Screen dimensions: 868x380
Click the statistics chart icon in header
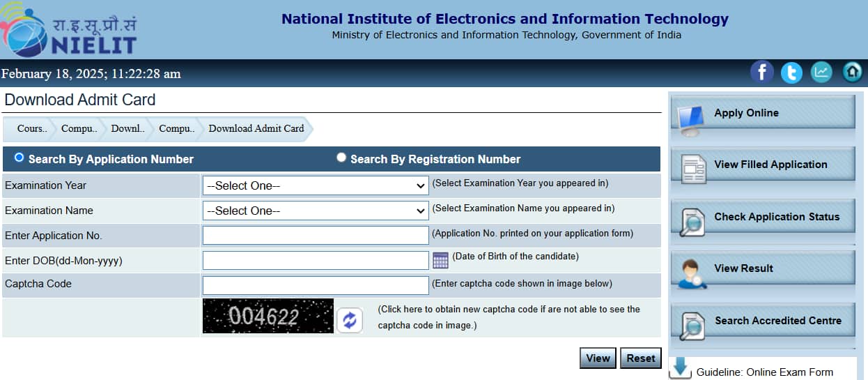pyautogui.click(x=822, y=72)
